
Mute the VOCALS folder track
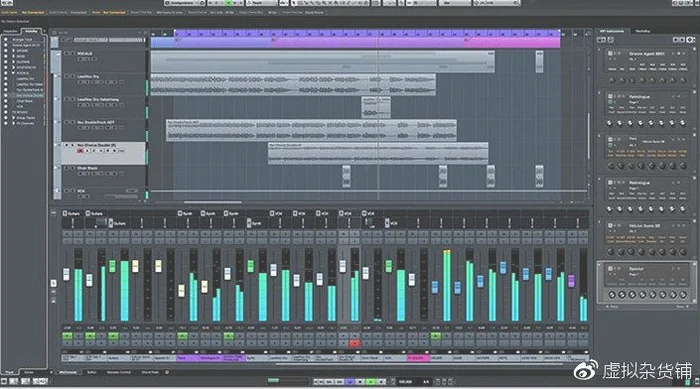point(67,53)
